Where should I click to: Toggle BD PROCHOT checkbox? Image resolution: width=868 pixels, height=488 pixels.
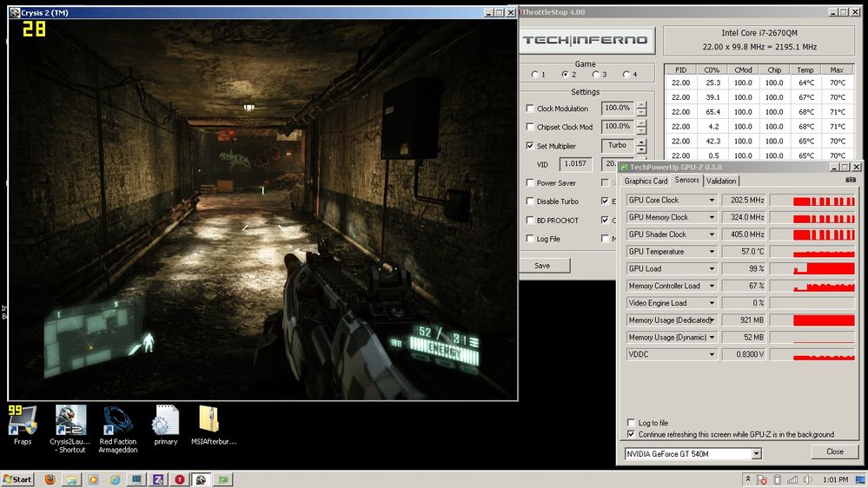tap(530, 221)
